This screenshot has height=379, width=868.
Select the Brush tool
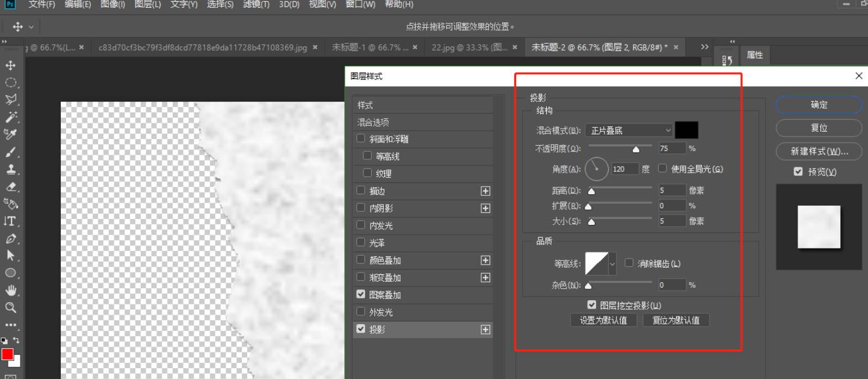coord(10,152)
